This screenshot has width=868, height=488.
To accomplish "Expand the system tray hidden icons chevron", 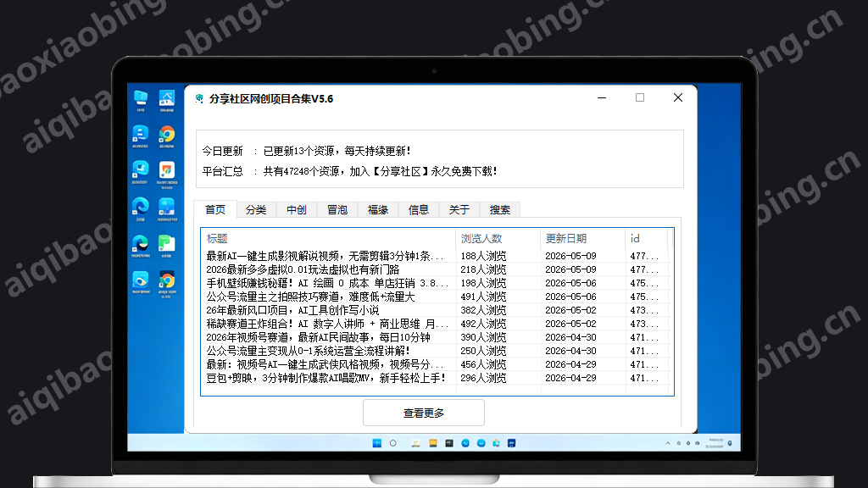I will (x=668, y=443).
